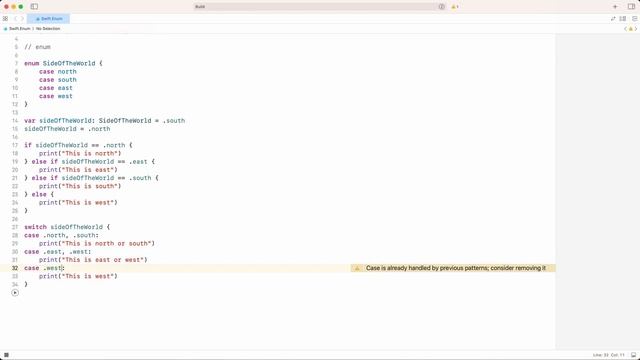Stop playground execution square button
This screenshot has width=640, height=360.
tap(6, 355)
